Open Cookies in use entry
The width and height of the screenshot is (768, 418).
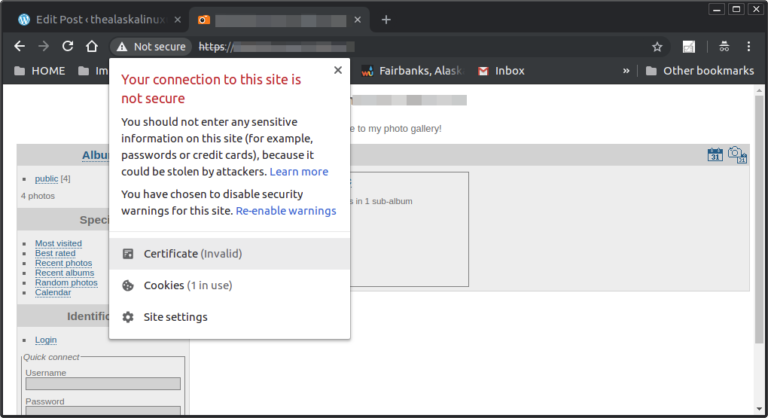pos(187,285)
